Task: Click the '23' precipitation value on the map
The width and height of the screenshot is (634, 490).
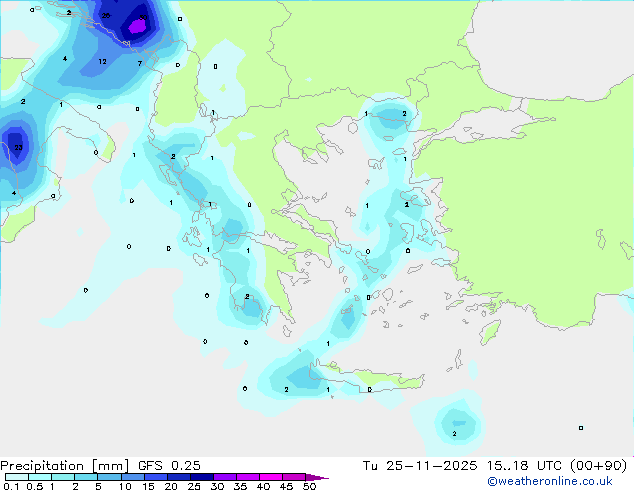Action: click(x=18, y=147)
